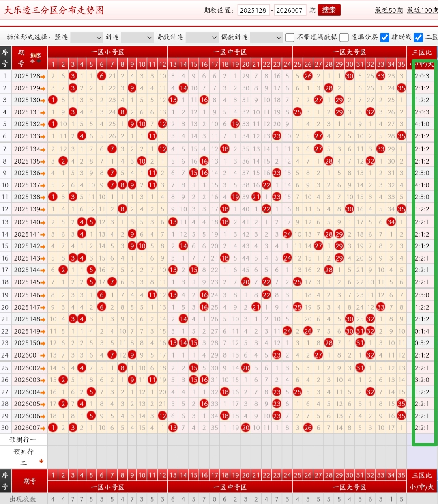Click the 预测行一 cell under number 13
Viewport: 438px width, 504px height.
[173, 439]
